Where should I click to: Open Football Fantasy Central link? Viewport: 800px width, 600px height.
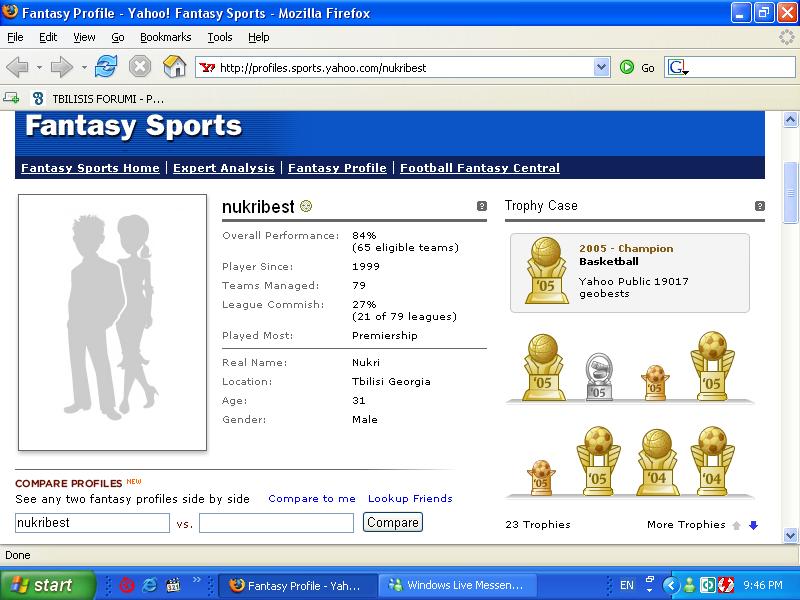click(x=480, y=168)
